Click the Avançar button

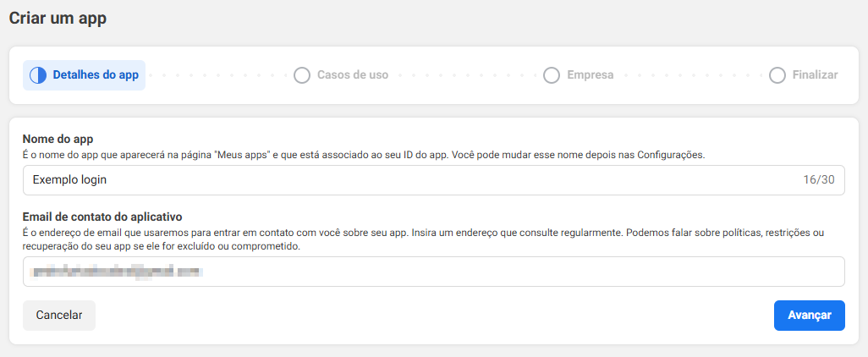[810, 316]
